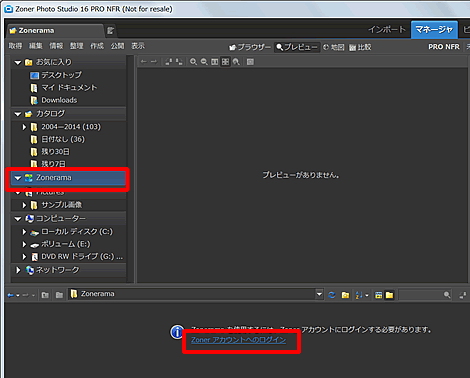Click the fit-to-window zoom icon

215,62
